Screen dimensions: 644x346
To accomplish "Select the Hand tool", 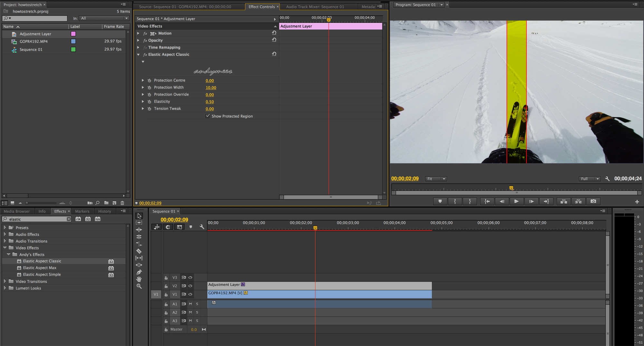I will pyautogui.click(x=139, y=279).
